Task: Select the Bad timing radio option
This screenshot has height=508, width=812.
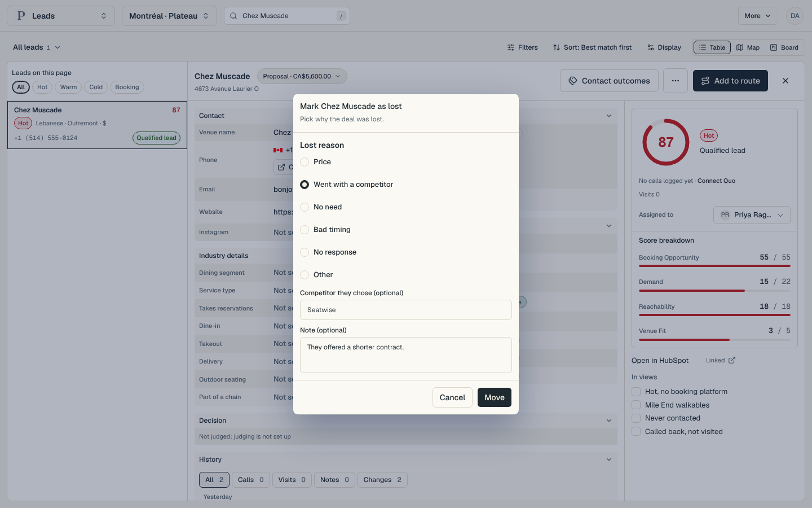Action: pyautogui.click(x=304, y=230)
